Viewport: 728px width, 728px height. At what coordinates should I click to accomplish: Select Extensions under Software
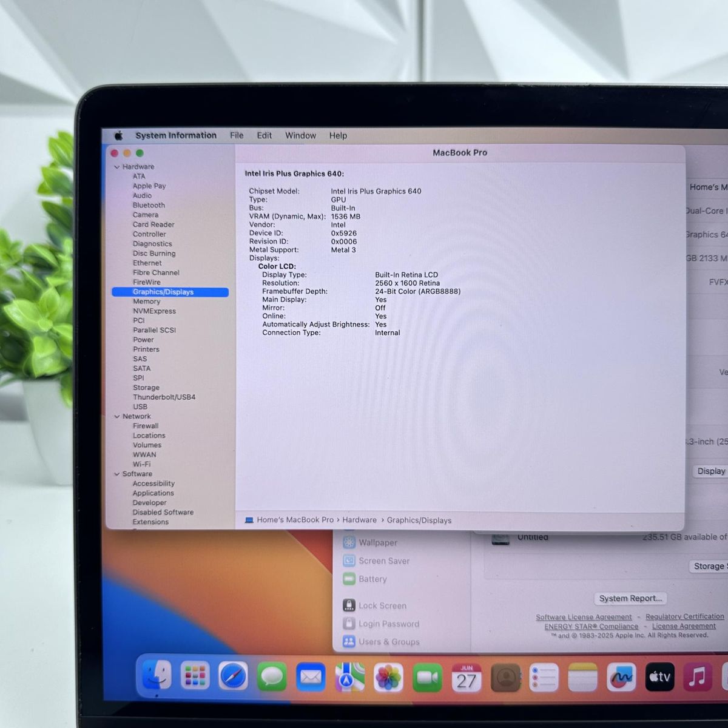(151, 522)
